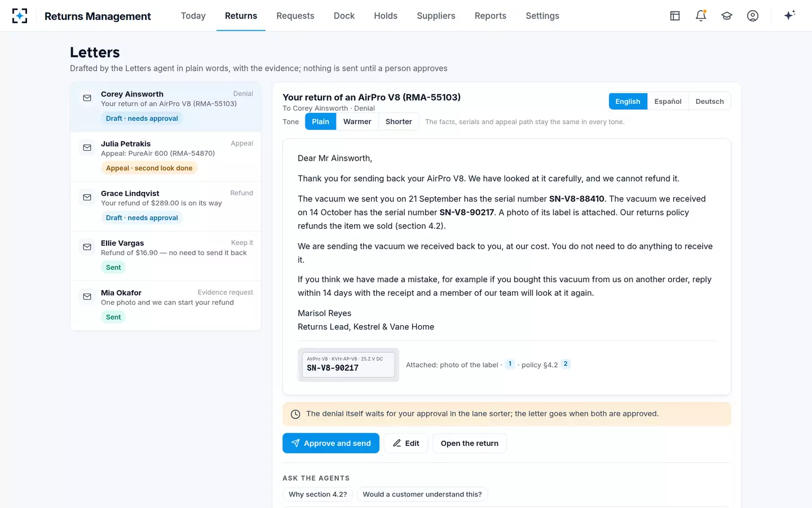Select the Plain tone
Screen dimensions: 812x508
[320, 122]
